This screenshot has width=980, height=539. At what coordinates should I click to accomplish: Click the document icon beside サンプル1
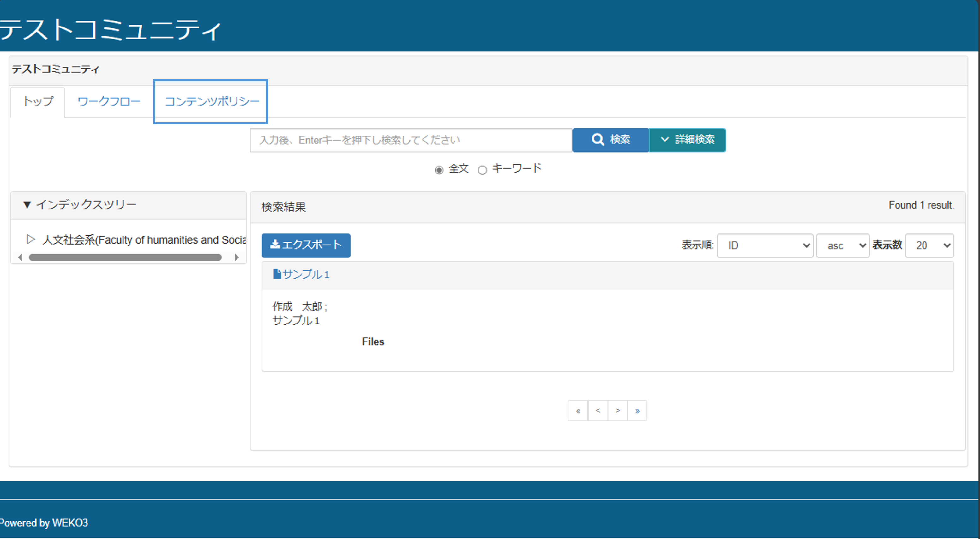tap(277, 274)
